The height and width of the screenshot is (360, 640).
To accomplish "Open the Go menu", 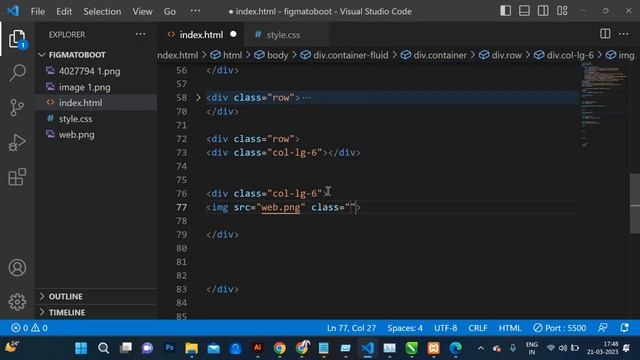I will point(170,11).
